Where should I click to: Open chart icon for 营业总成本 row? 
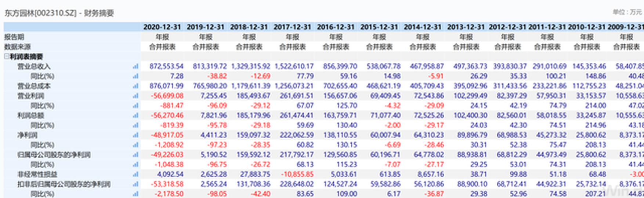[135, 86]
